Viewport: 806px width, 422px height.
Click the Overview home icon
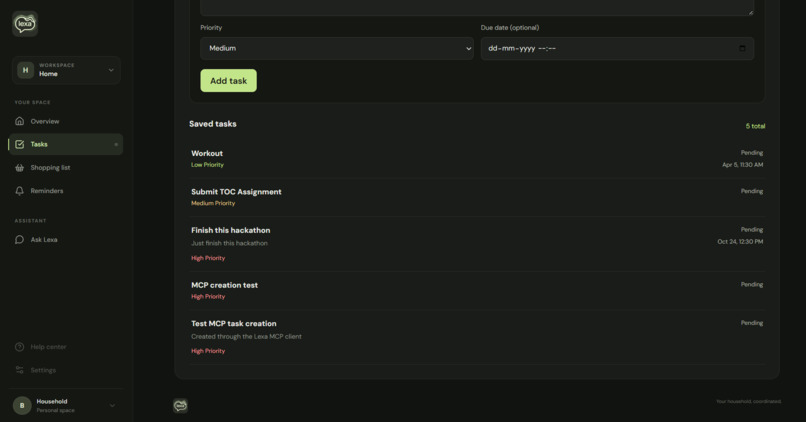(x=20, y=121)
